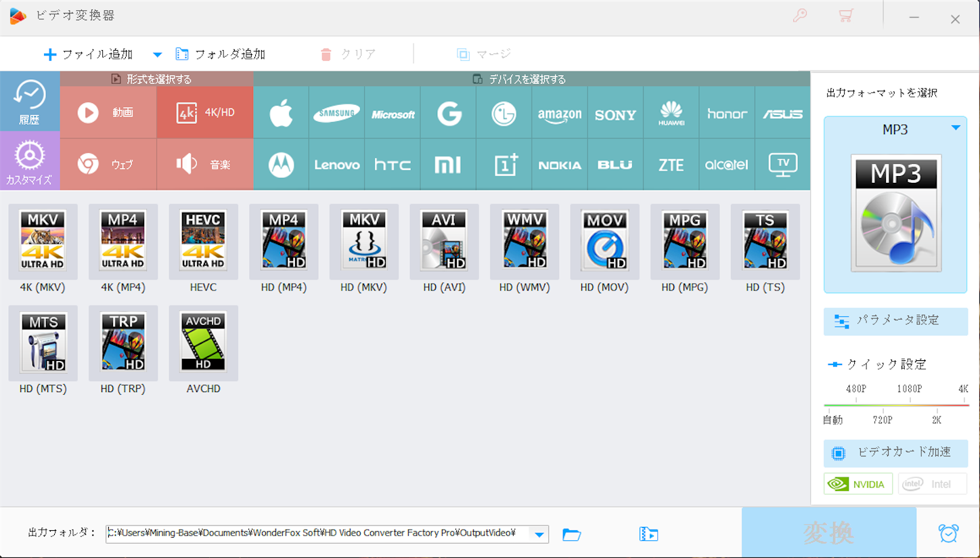Open NVIDIA video card acceleration option
The width and height of the screenshot is (980, 558).
click(857, 484)
